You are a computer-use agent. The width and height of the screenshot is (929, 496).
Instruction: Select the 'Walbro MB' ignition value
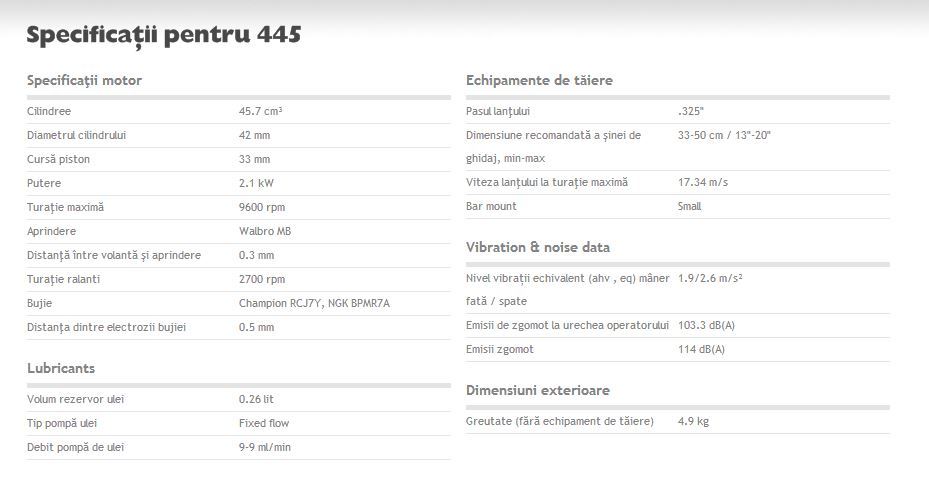265,231
